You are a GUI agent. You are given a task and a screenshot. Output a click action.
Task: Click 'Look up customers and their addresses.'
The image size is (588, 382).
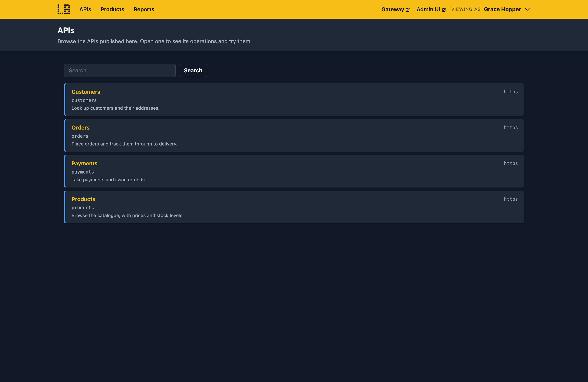coord(116,108)
